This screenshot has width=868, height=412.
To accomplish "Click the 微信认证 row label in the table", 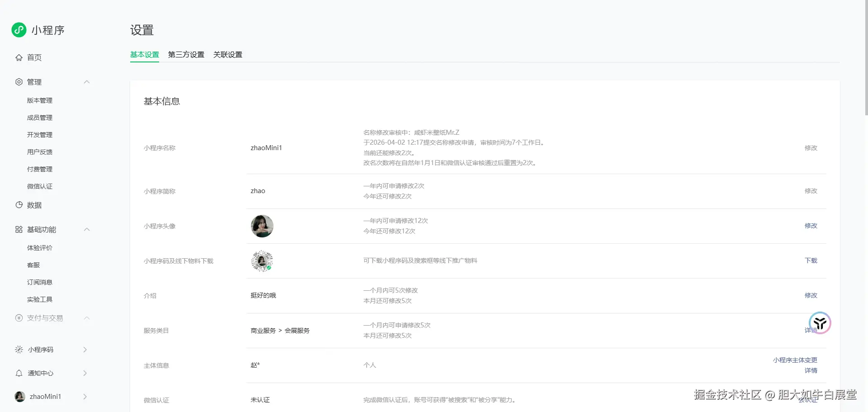I will point(156,400).
